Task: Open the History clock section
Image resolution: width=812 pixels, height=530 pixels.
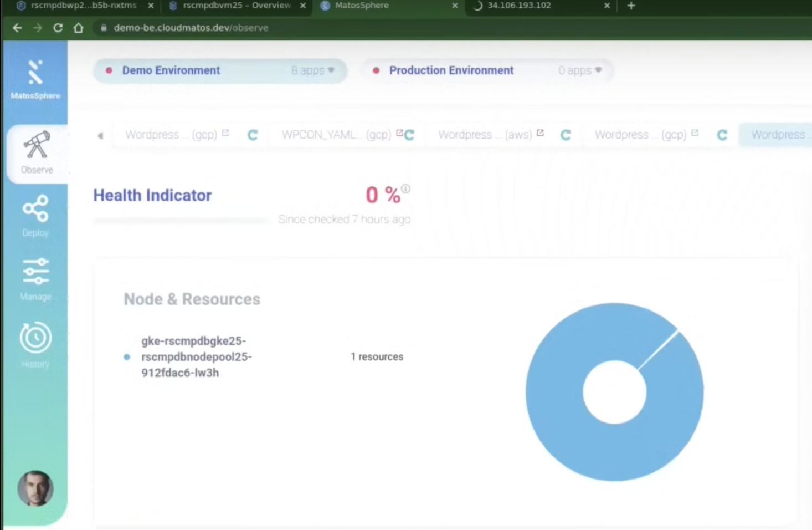Action: [x=35, y=344]
